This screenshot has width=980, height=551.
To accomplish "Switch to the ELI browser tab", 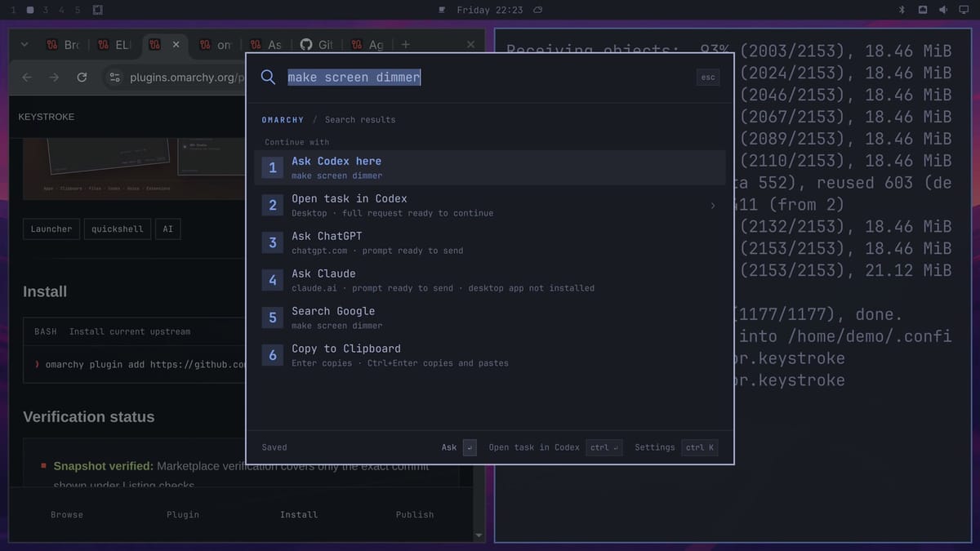I will pos(114,45).
